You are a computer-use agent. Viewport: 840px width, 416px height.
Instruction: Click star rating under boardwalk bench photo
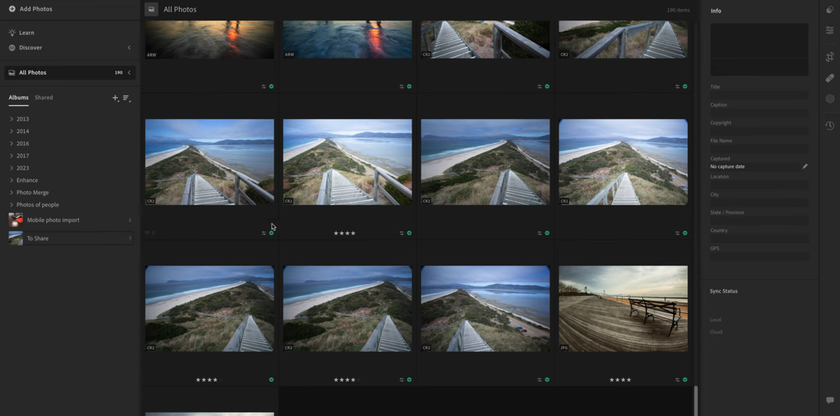click(620, 380)
